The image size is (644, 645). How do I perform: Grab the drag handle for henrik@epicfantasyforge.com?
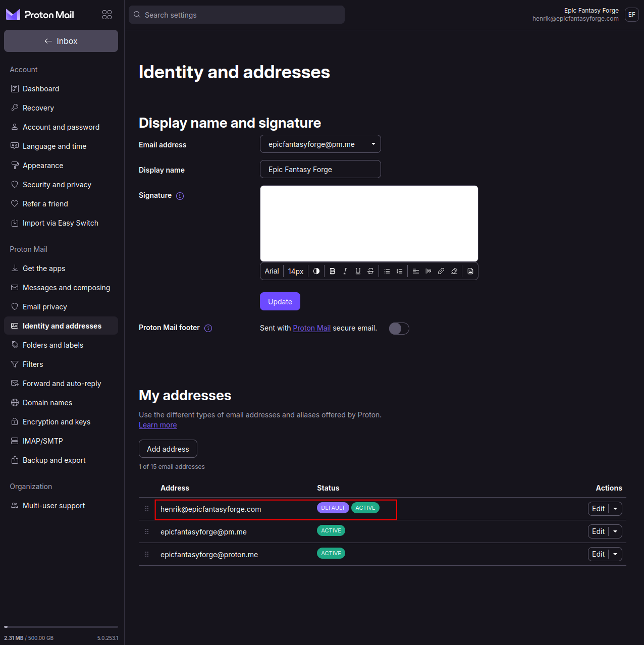pos(147,509)
